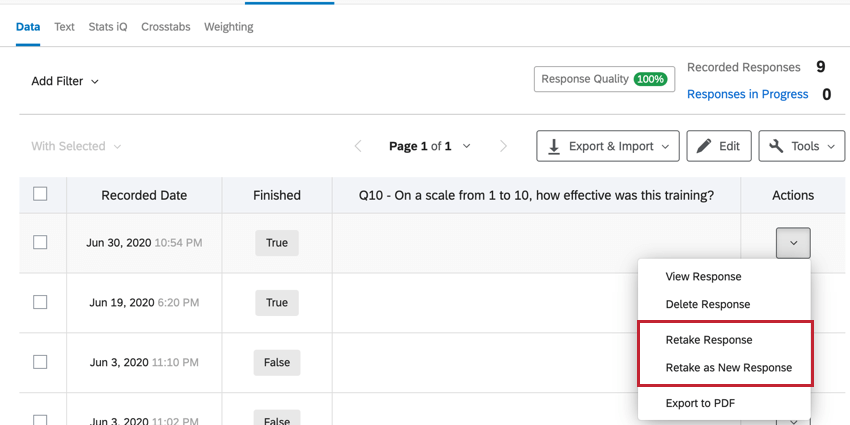
Task: Open the Responses in Progress link
Action: (748, 94)
